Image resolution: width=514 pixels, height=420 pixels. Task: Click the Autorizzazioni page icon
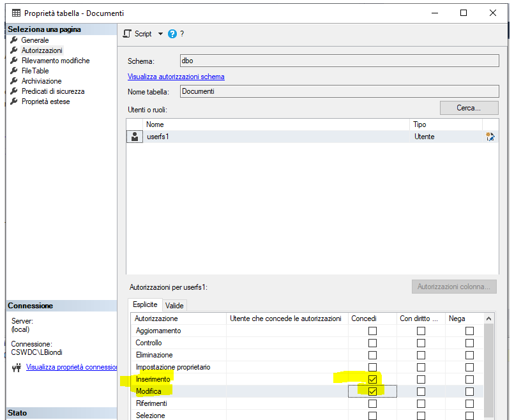15,50
